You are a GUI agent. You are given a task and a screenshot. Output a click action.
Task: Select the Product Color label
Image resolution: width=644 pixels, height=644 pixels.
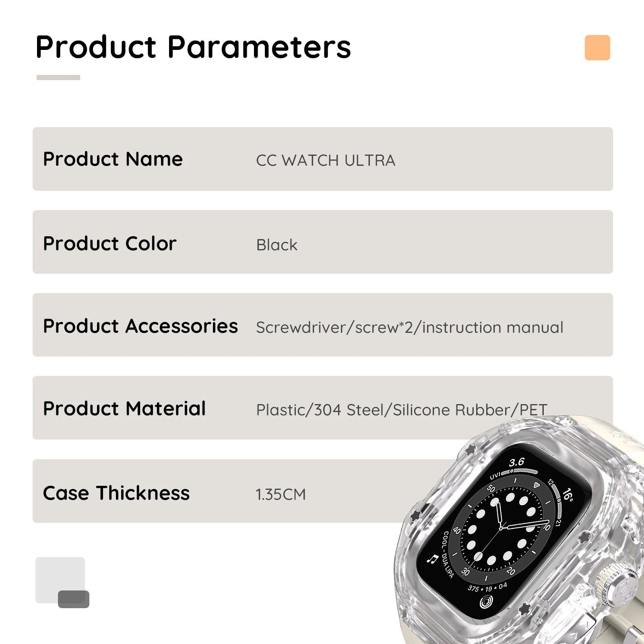(x=110, y=244)
